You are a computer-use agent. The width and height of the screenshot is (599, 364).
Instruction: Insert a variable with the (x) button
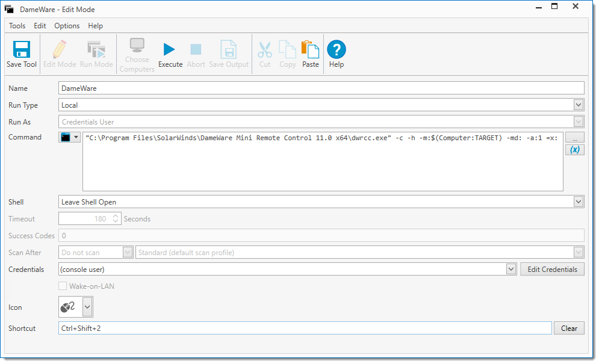pyautogui.click(x=574, y=150)
